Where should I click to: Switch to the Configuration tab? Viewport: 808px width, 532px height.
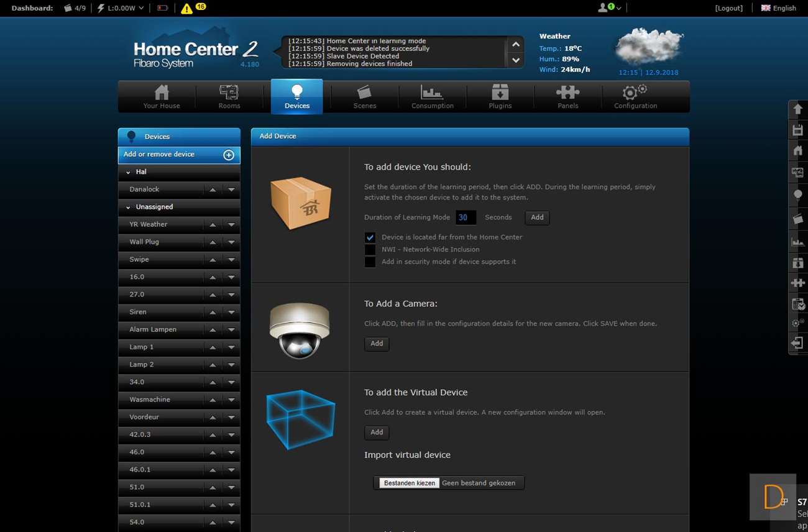[635, 97]
